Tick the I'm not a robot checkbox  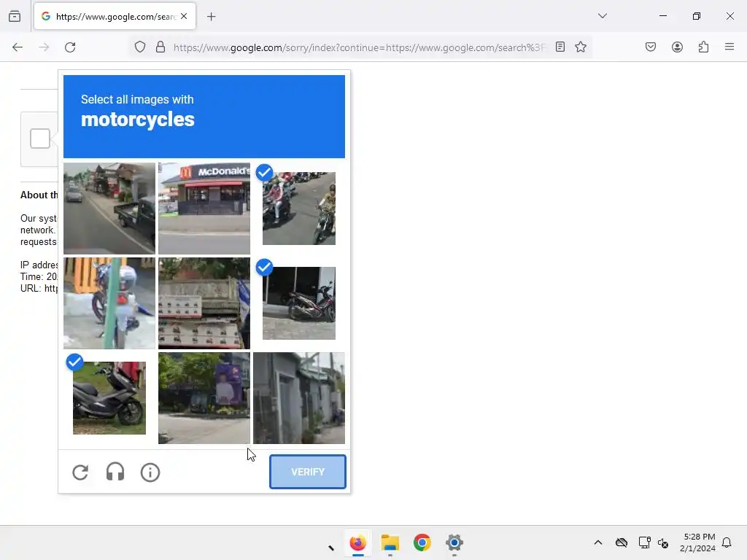click(40, 139)
